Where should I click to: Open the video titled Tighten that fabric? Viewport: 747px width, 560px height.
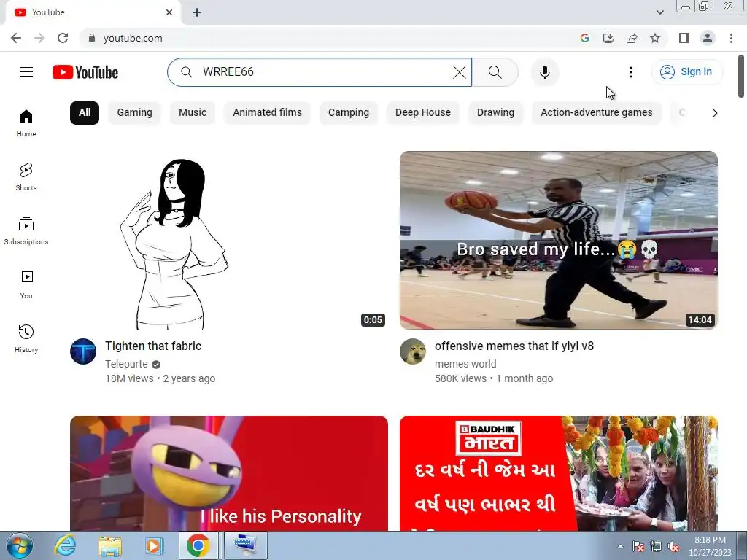pyautogui.click(x=153, y=346)
